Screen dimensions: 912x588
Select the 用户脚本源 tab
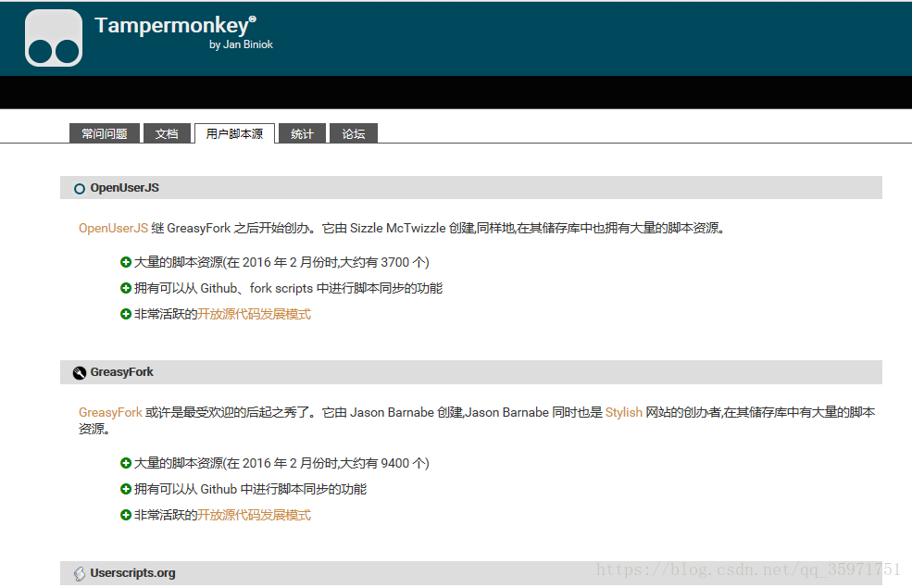pyautogui.click(x=234, y=133)
